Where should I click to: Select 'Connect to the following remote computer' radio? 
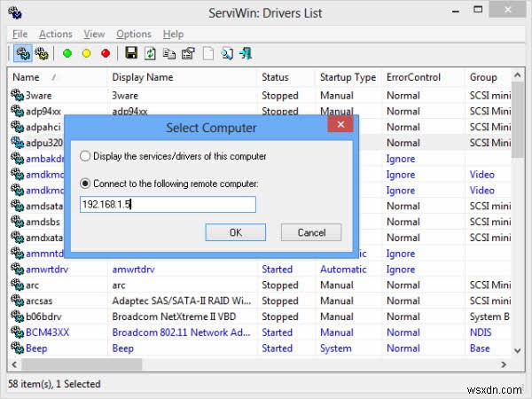[85, 184]
